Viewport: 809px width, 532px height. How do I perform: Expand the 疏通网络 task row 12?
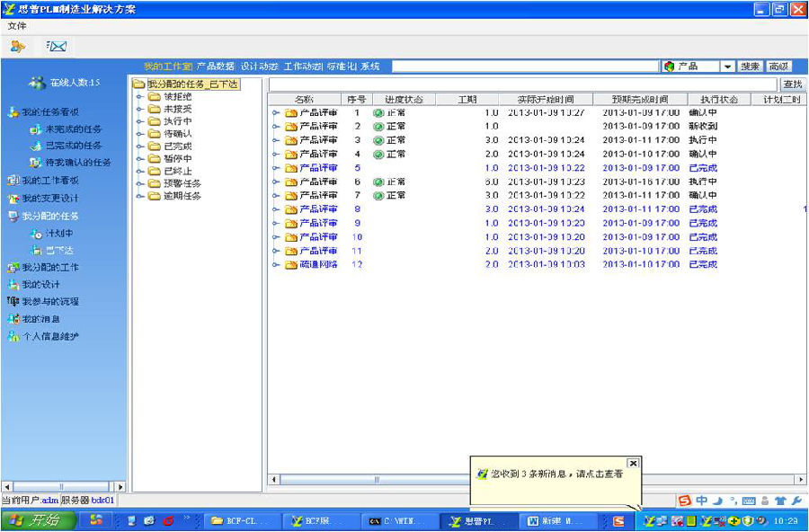tap(277, 265)
